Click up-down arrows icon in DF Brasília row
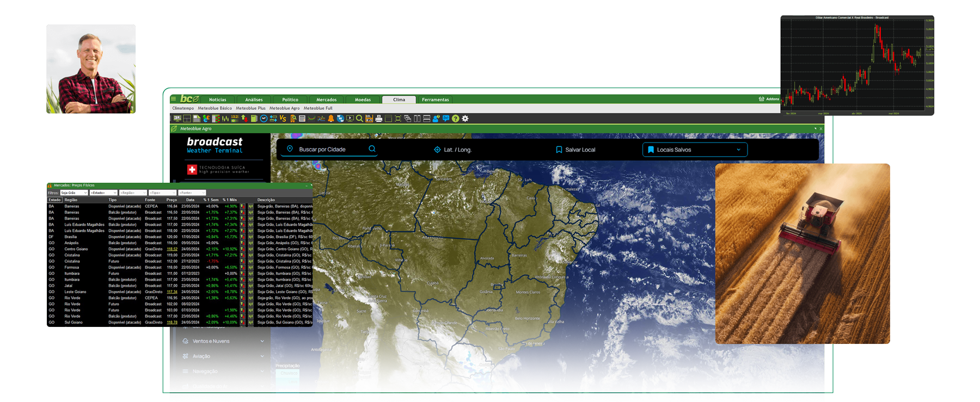This screenshot has width=980, height=402. 242,237
